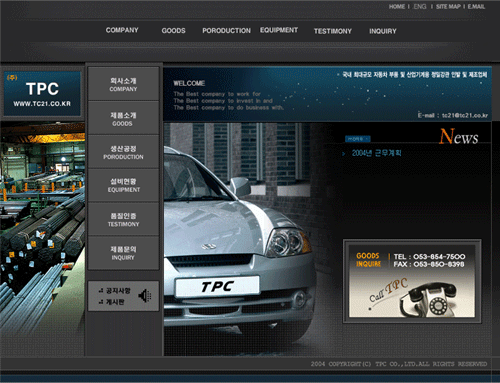Click the factory steel pipes photo
Image resolution: width=500 pixels, height=383 pixels.
point(42,228)
